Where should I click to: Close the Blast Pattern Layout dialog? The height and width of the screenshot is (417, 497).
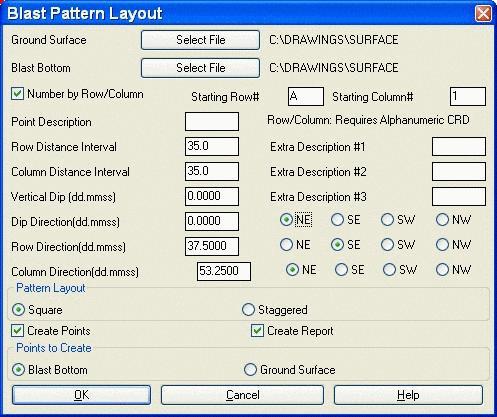[x=483, y=14]
